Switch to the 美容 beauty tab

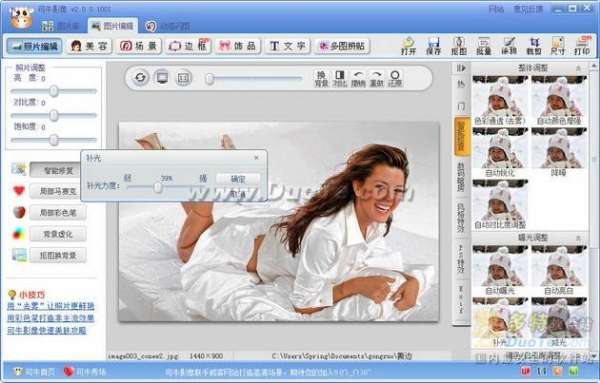point(89,46)
